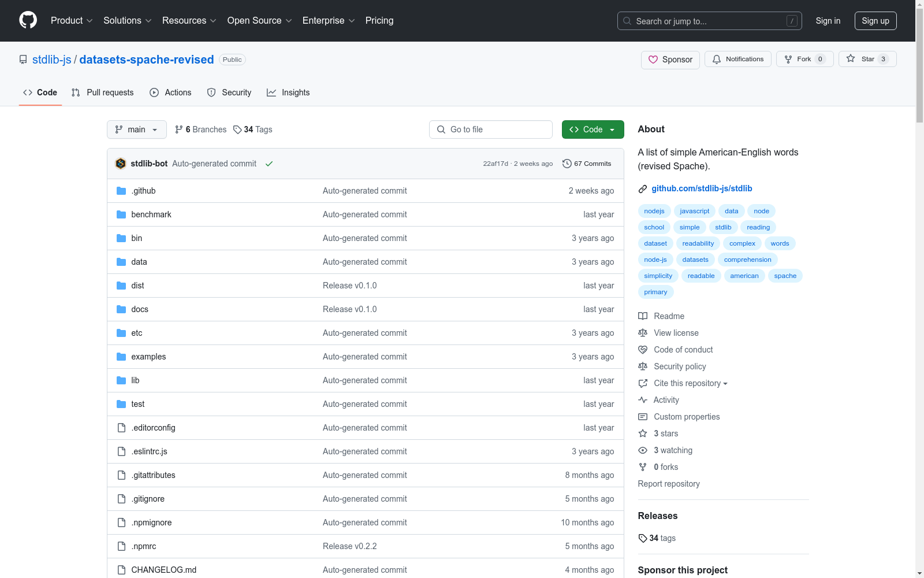Click the Search or jump to field
Screen dimensions: 924x578
coord(710,21)
